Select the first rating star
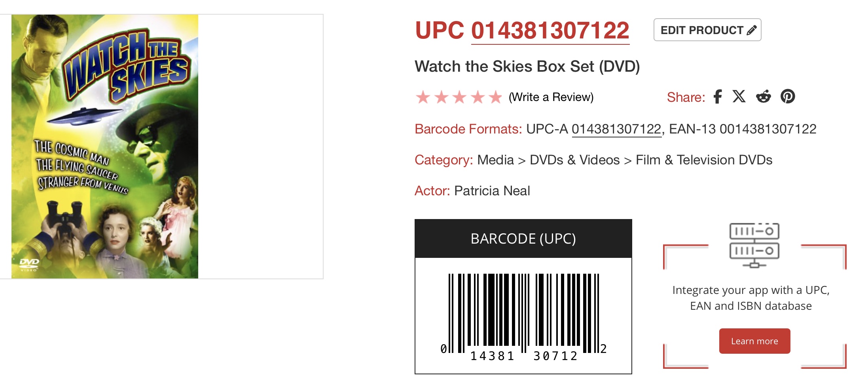The height and width of the screenshot is (387, 868). pos(423,97)
